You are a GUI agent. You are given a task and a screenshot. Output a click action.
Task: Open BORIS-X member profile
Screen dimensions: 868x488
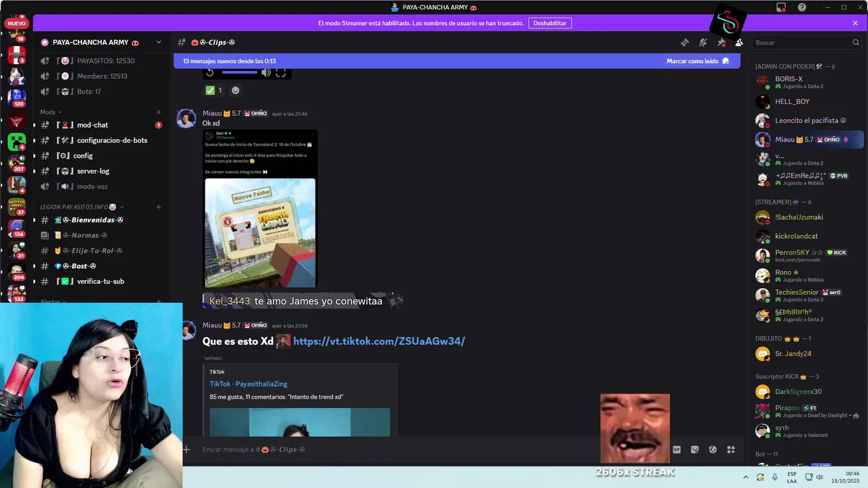808,83
